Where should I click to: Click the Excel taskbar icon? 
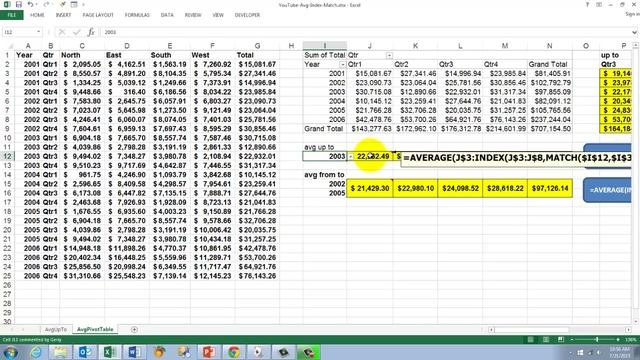(110, 352)
